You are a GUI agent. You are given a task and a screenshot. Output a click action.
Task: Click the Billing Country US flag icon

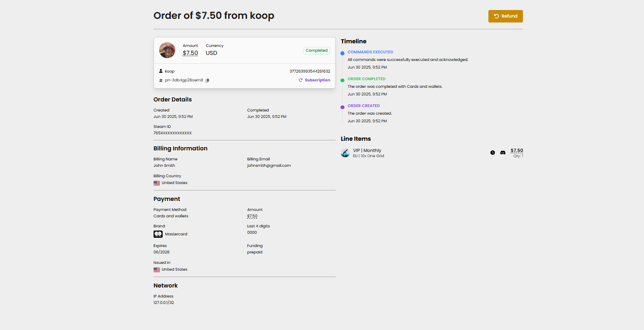click(x=157, y=183)
